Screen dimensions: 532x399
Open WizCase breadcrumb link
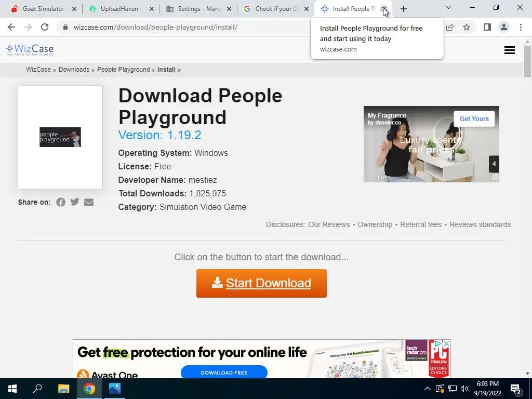[x=38, y=70]
